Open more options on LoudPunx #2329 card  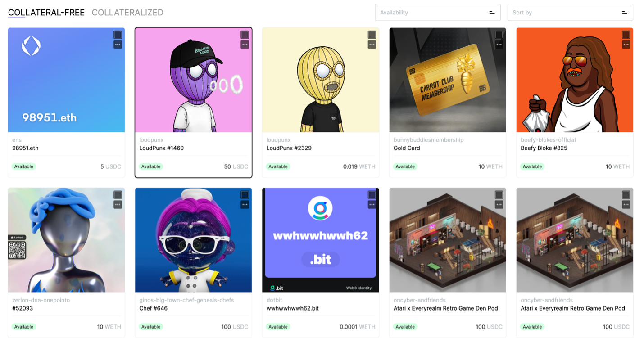pos(372,45)
